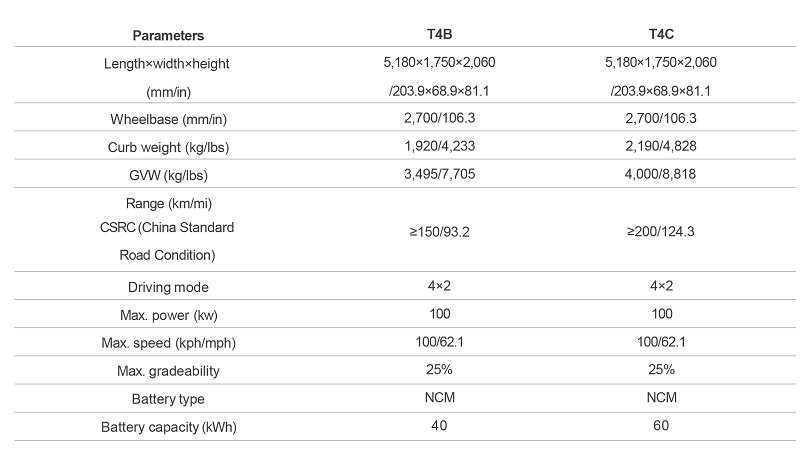The height and width of the screenshot is (452, 800).
Task: Select T4B curb weight 1,920/4,233
Action: coord(440,147)
